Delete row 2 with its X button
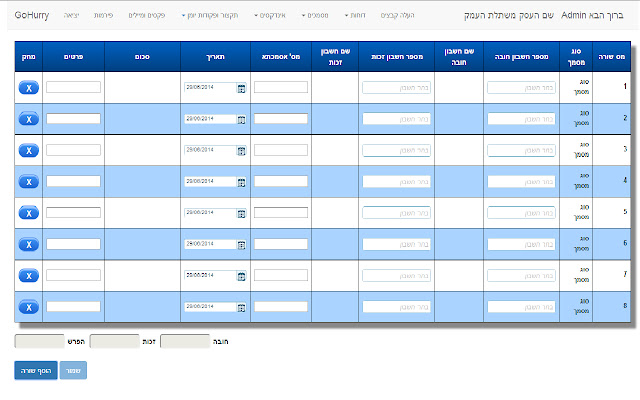The height and width of the screenshot is (400, 640). coord(29,119)
